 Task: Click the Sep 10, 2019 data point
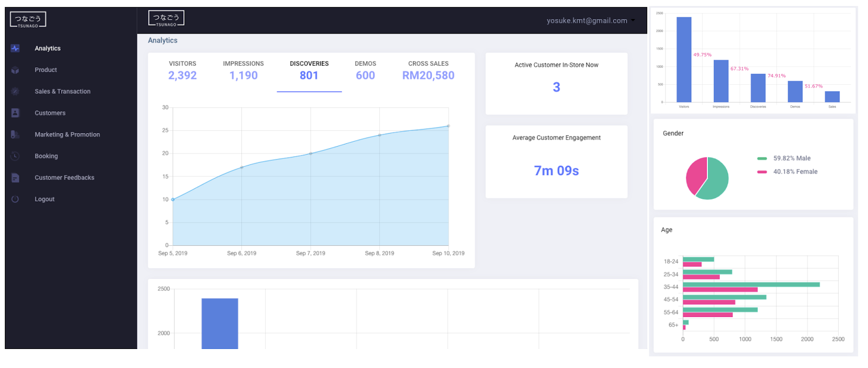pos(448,126)
